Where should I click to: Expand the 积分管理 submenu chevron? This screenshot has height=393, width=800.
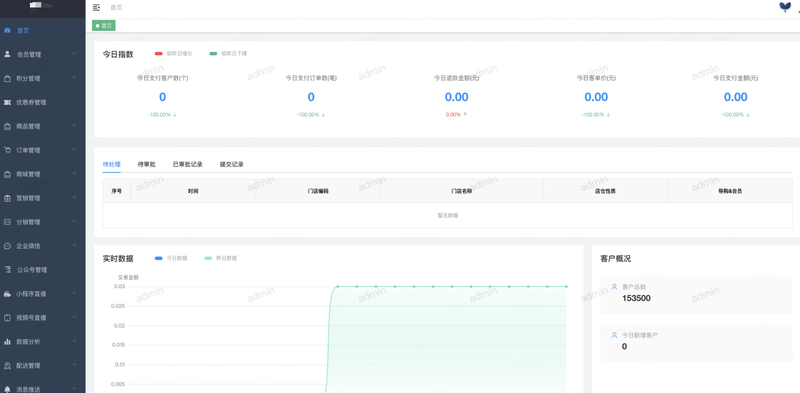(74, 78)
